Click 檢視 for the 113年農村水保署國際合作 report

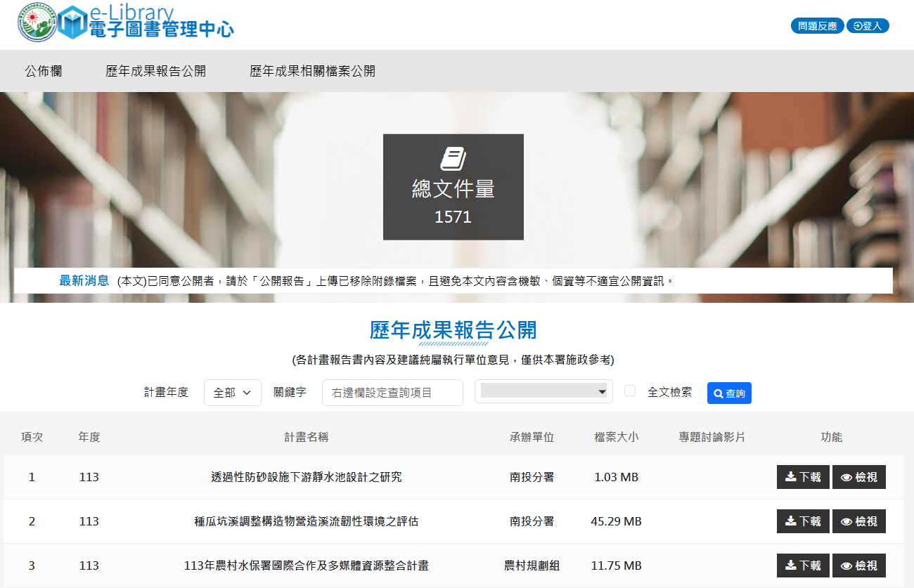coord(858,565)
